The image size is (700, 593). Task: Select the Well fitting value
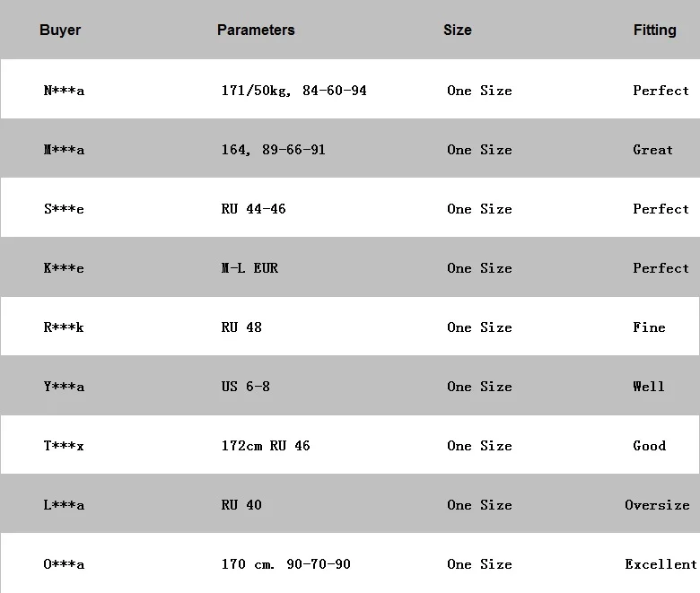tap(649, 387)
